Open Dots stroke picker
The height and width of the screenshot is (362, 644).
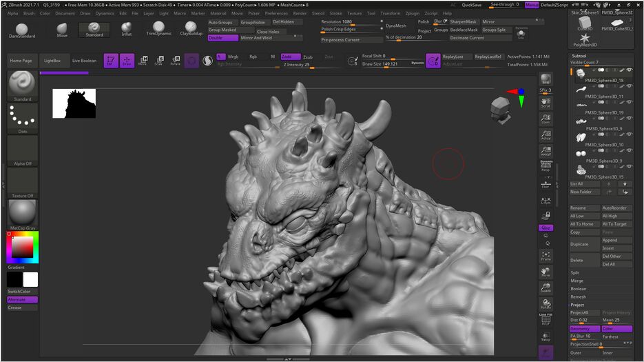(x=22, y=119)
